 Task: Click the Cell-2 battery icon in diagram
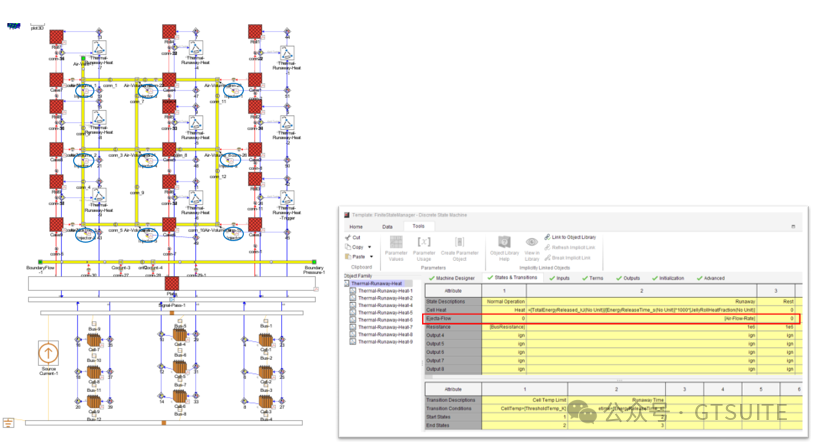pyautogui.click(x=266, y=372)
